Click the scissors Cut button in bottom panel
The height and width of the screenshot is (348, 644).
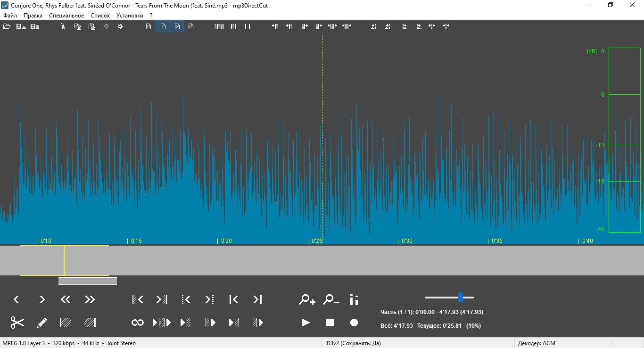(x=17, y=323)
